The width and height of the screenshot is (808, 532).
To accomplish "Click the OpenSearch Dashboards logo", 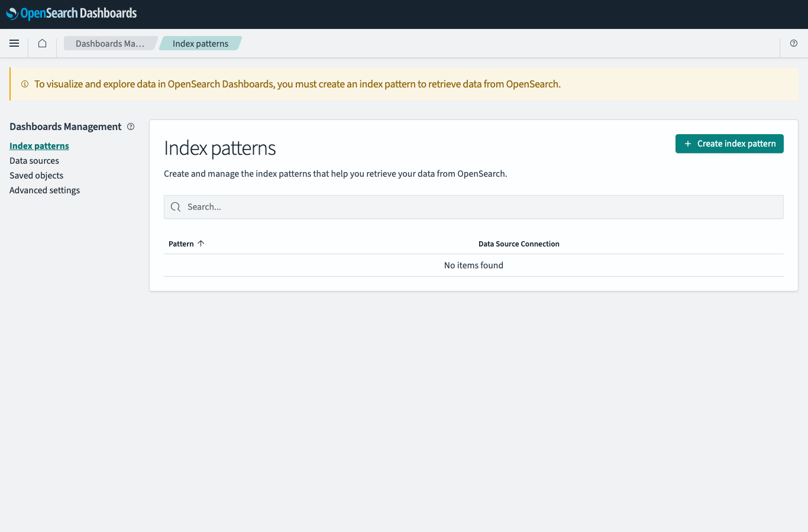I will 72,14.
